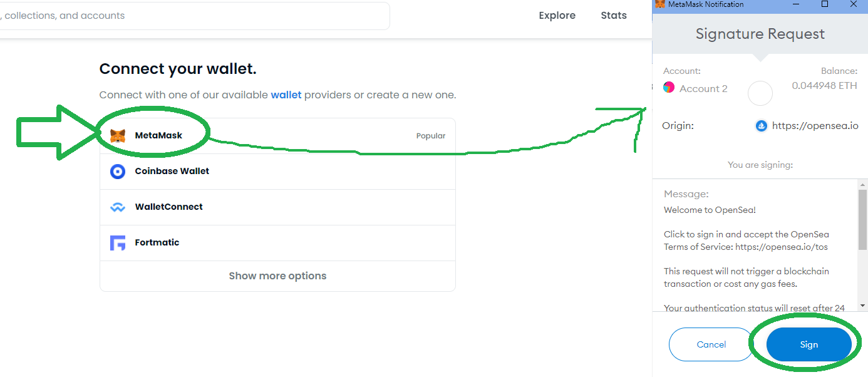The height and width of the screenshot is (377, 868).
Task: Click the MetaMask fox icon in wallet list
Action: pyautogui.click(x=118, y=135)
